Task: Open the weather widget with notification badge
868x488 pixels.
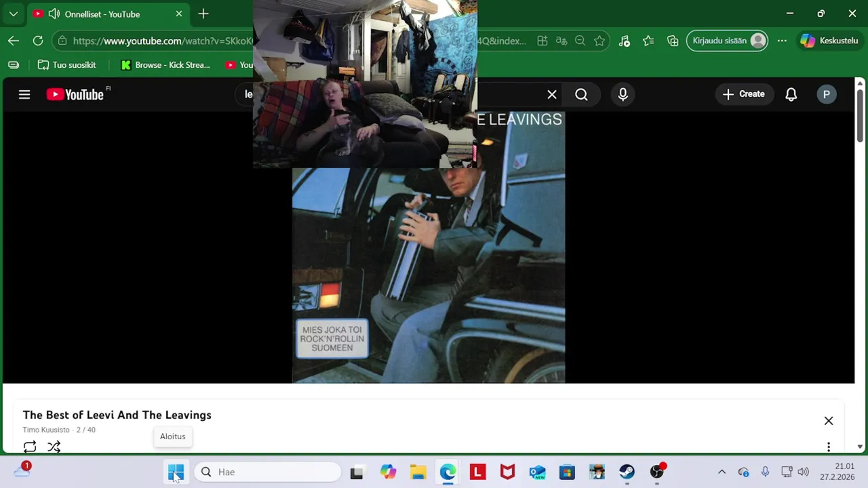Action: (22, 470)
